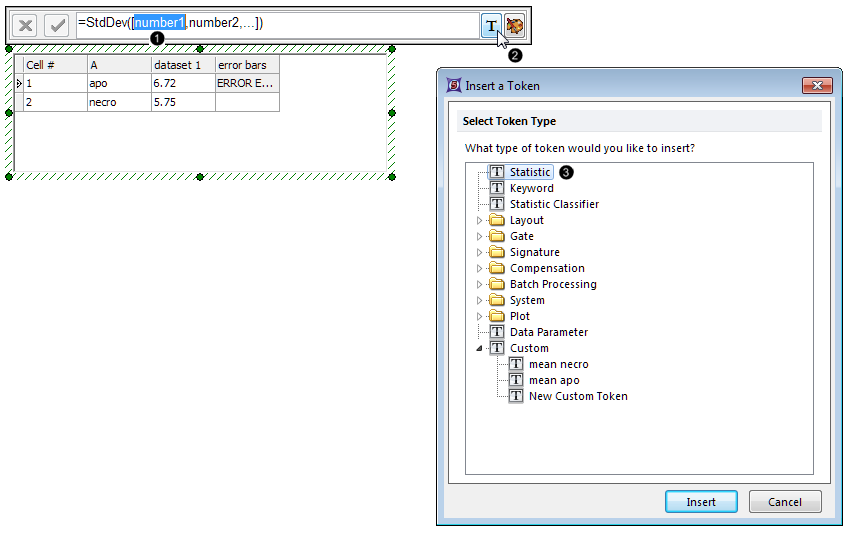
Task: Pick the mean necro custom token
Action: point(558,364)
